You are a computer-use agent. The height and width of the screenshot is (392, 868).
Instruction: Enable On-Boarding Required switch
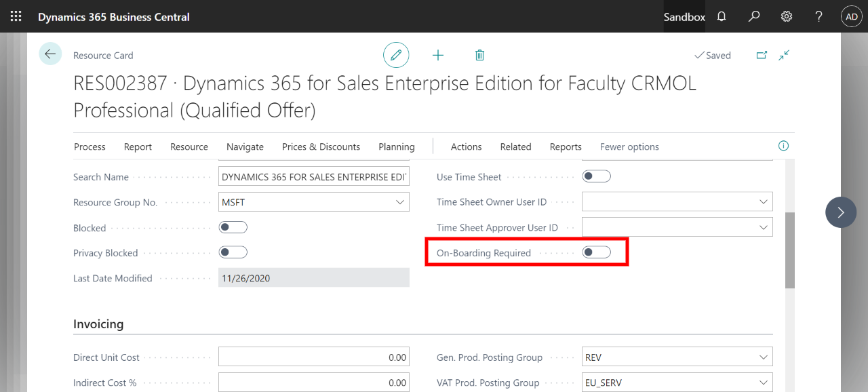[x=596, y=252]
